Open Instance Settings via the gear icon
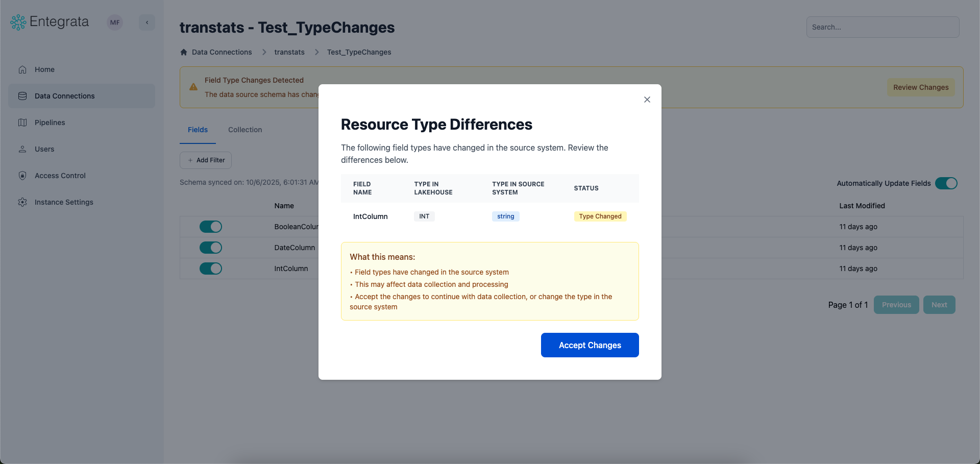Screen dimensions: 980x464 [x=22, y=202]
